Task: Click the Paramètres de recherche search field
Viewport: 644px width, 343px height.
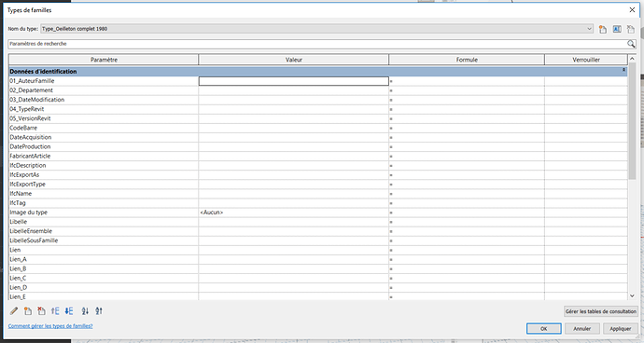Action: click(317, 44)
